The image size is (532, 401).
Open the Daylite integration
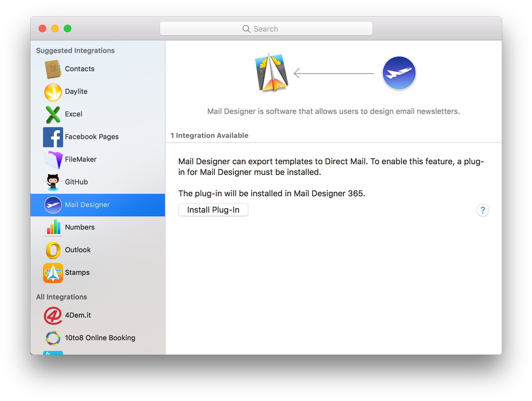click(x=53, y=92)
